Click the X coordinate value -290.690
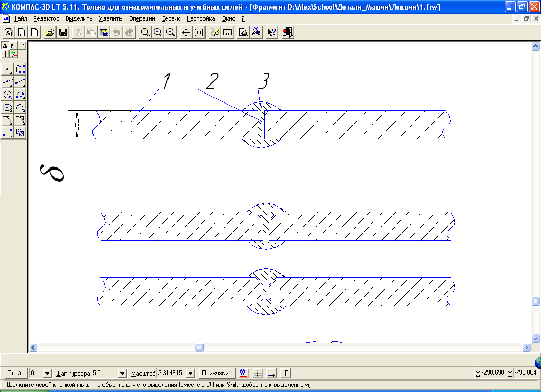Image resolution: width=541 pixels, height=392 pixels. [x=493, y=372]
